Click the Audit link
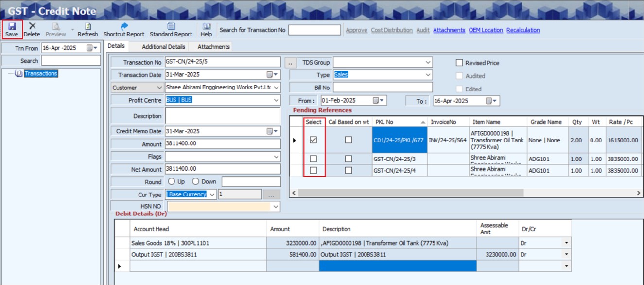 [423, 30]
